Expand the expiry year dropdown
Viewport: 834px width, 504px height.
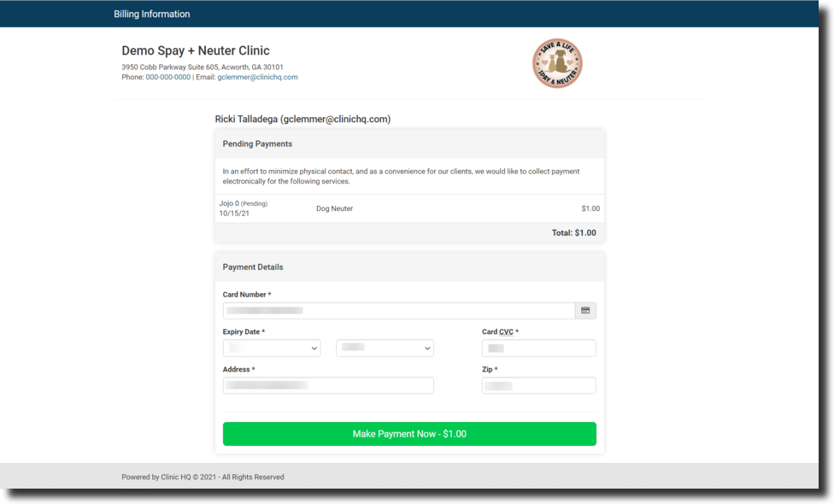point(385,349)
